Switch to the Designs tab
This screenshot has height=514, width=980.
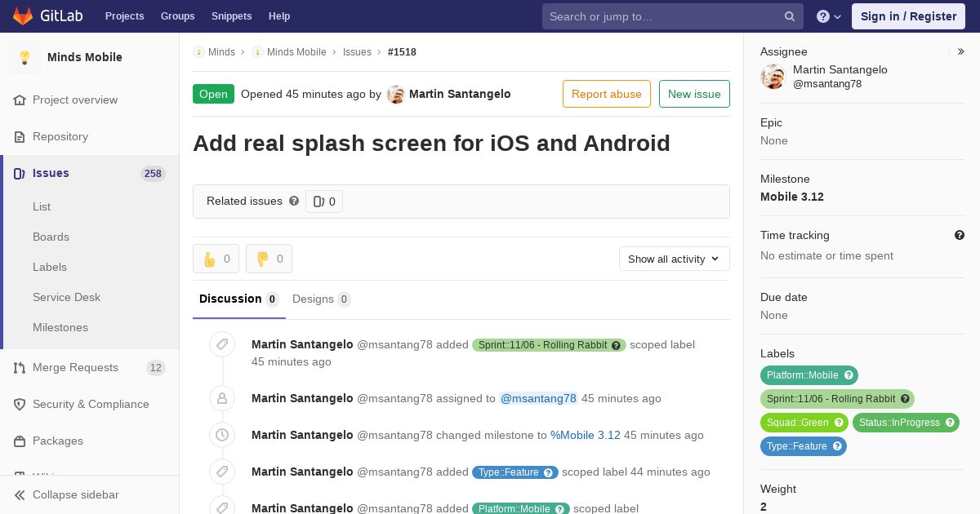[322, 299]
